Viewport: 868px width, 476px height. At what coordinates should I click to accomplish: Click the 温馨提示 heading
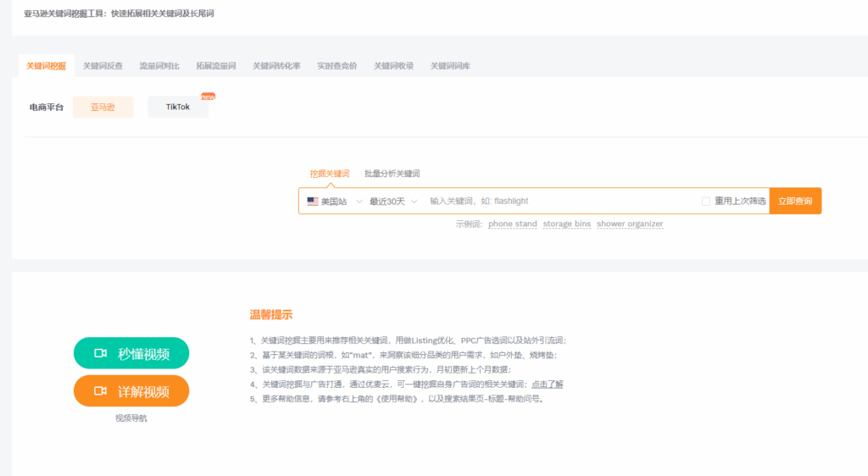click(270, 314)
